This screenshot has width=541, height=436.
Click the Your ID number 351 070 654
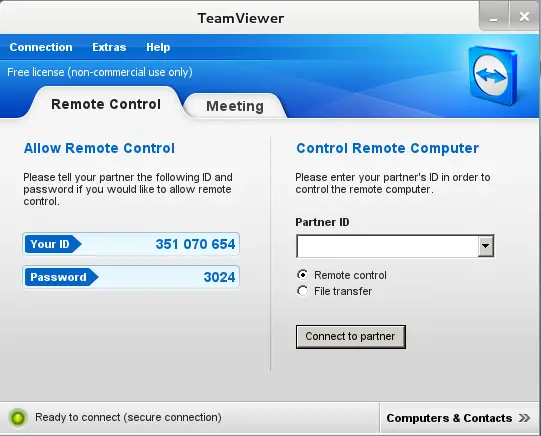pos(195,244)
